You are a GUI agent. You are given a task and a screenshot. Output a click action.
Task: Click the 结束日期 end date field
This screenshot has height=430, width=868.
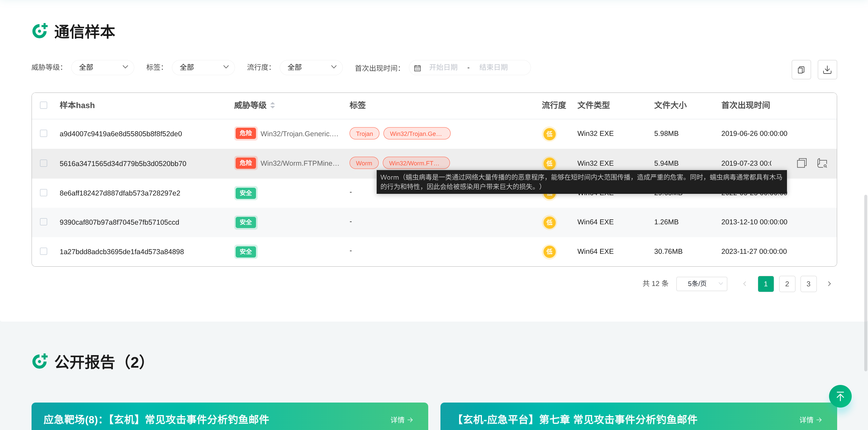493,67
